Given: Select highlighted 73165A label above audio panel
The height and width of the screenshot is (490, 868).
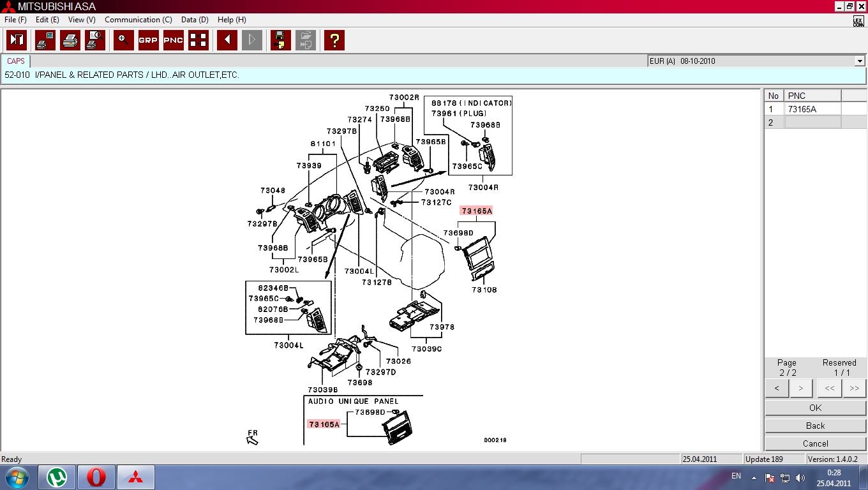Looking at the screenshot, I should click(477, 211).
